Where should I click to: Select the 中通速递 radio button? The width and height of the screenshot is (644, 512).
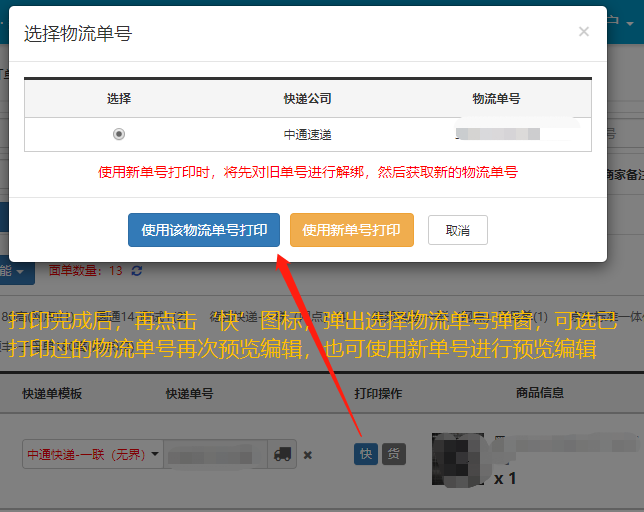pos(119,134)
